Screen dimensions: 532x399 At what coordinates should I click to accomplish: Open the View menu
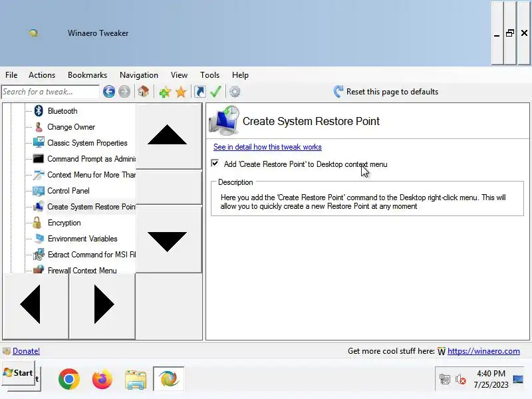click(x=179, y=75)
